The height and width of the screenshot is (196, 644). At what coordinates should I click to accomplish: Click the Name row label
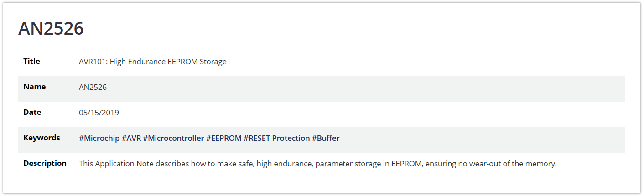click(x=35, y=87)
